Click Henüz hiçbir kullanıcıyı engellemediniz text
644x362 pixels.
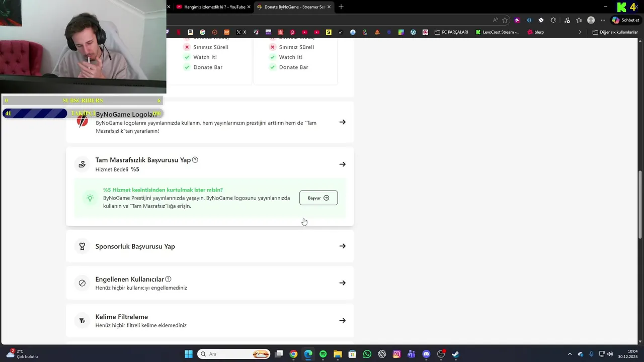(141, 288)
